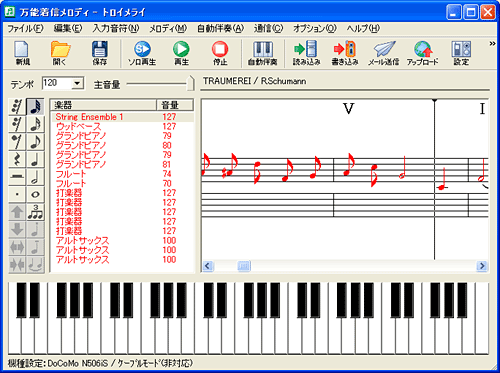Click the アップロード globe icon
The height and width of the screenshot is (373, 500).
click(422, 53)
